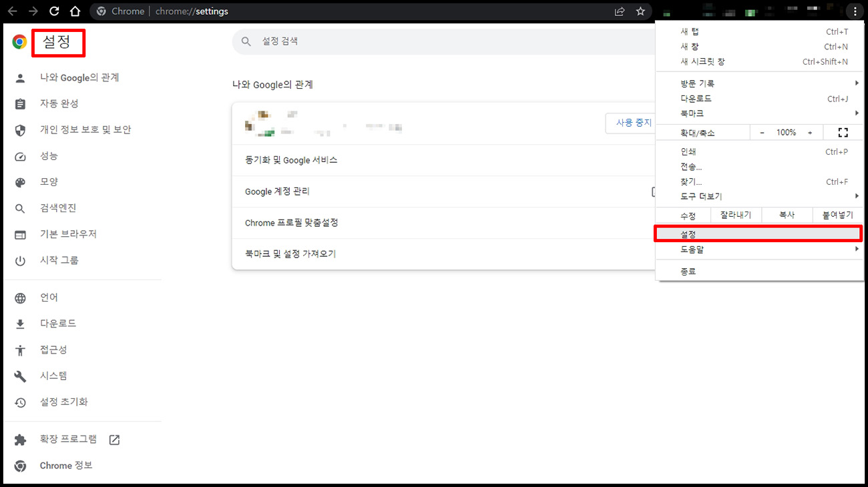Choose 전송... in the Chrome menu
868x487 pixels.
pos(760,167)
